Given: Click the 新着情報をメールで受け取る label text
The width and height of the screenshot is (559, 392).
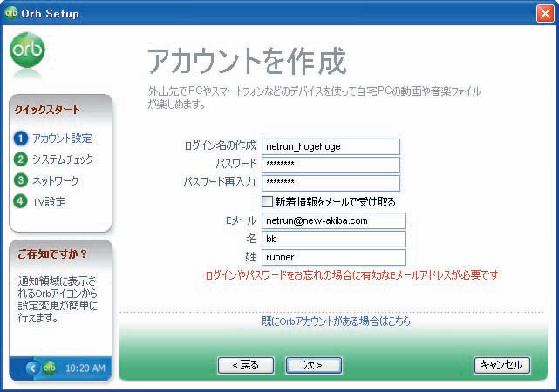Looking at the screenshot, I should point(335,202).
